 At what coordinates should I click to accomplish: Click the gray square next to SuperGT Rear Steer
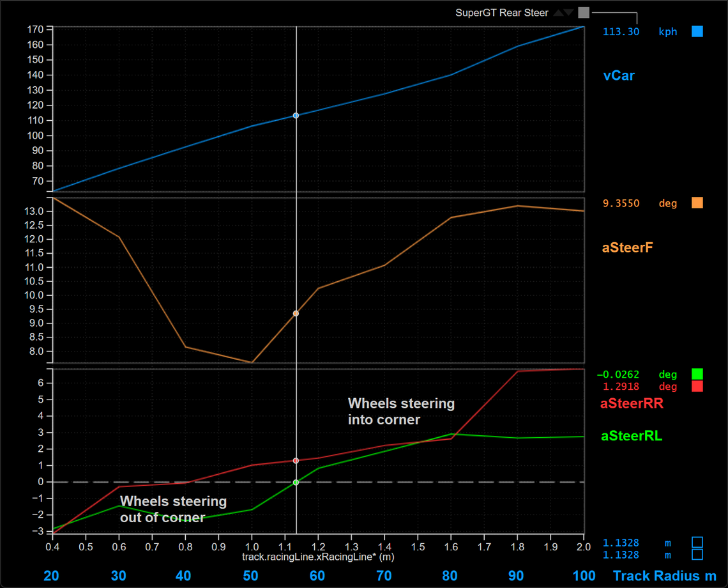[583, 12]
